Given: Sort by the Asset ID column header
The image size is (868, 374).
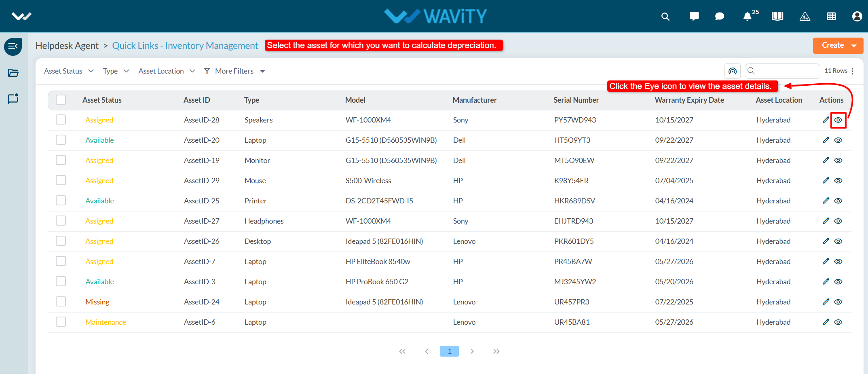Looking at the screenshot, I should (x=197, y=100).
